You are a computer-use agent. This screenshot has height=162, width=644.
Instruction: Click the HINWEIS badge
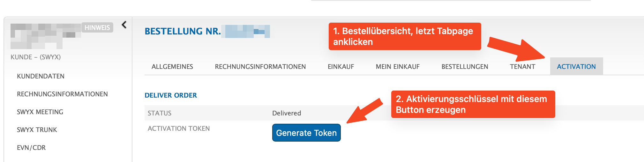coord(97,28)
